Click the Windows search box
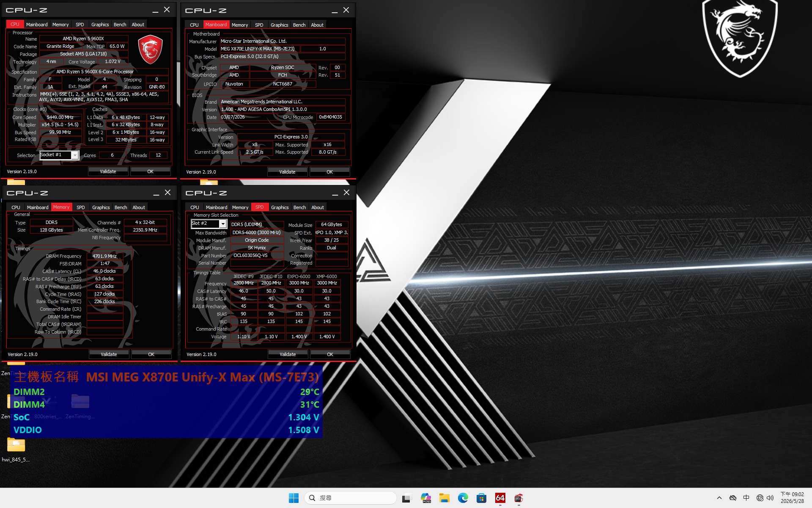This screenshot has height=508, width=812. click(351, 498)
